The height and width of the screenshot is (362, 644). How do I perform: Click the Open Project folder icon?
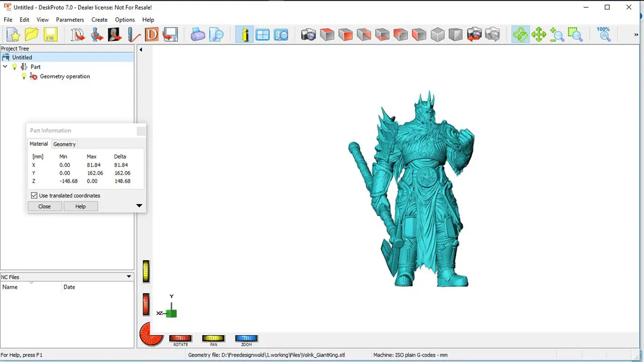click(x=32, y=35)
